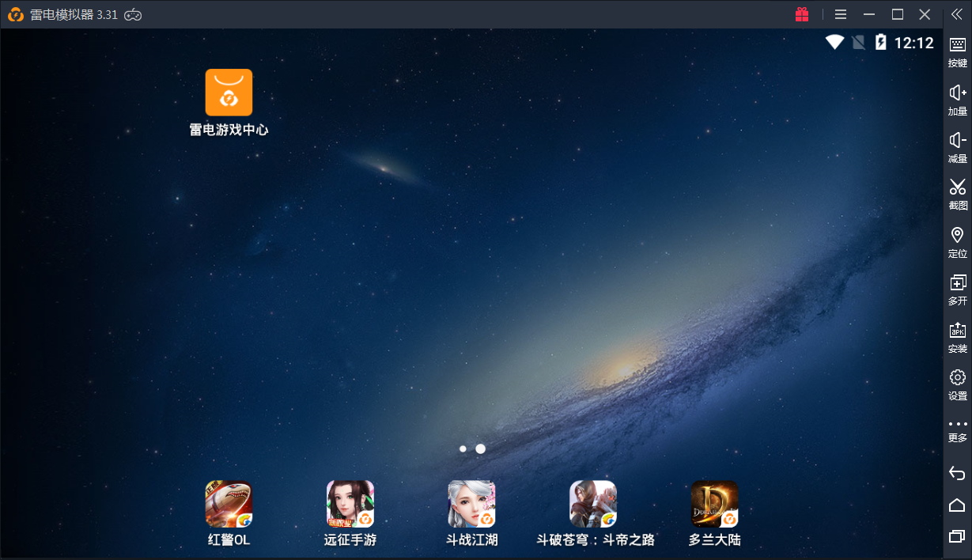Start the 斗战江湖 game

pos(471,504)
